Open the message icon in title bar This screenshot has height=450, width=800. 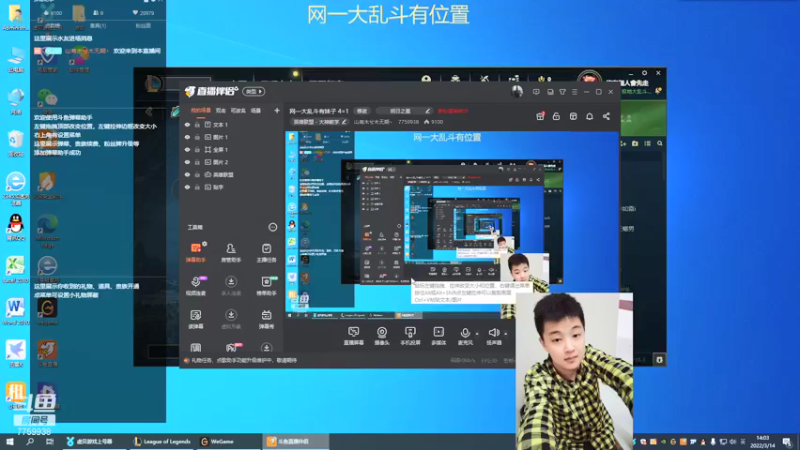click(x=536, y=92)
